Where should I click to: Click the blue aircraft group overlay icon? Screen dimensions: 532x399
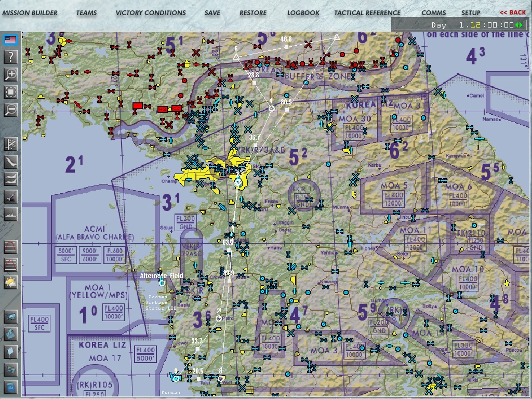(x=10, y=369)
